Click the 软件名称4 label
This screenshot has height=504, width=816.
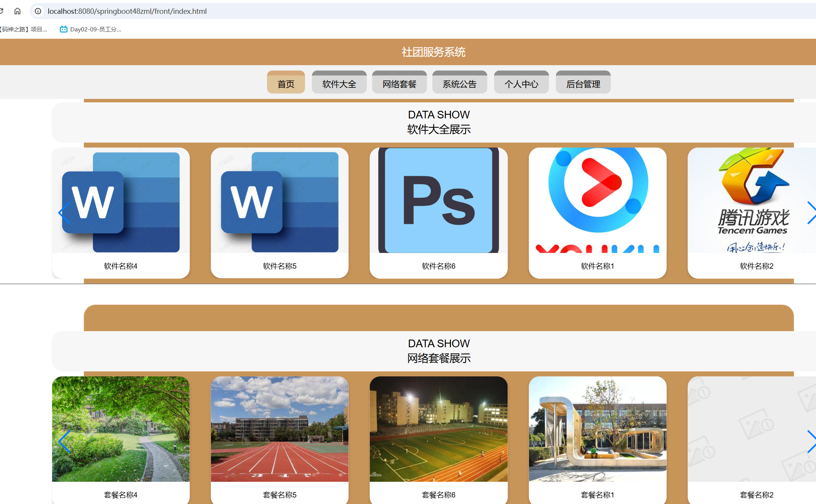coord(121,266)
